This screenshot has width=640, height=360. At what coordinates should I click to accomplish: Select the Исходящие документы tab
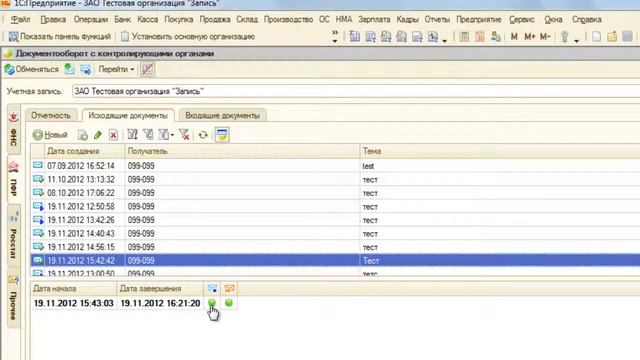pyautogui.click(x=128, y=116)
